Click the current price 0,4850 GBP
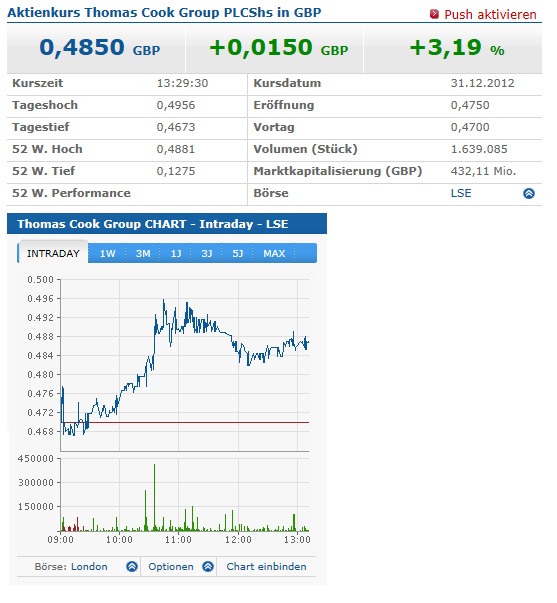The height and width of the screenshot is (603, 557). [x=100, y=48]
